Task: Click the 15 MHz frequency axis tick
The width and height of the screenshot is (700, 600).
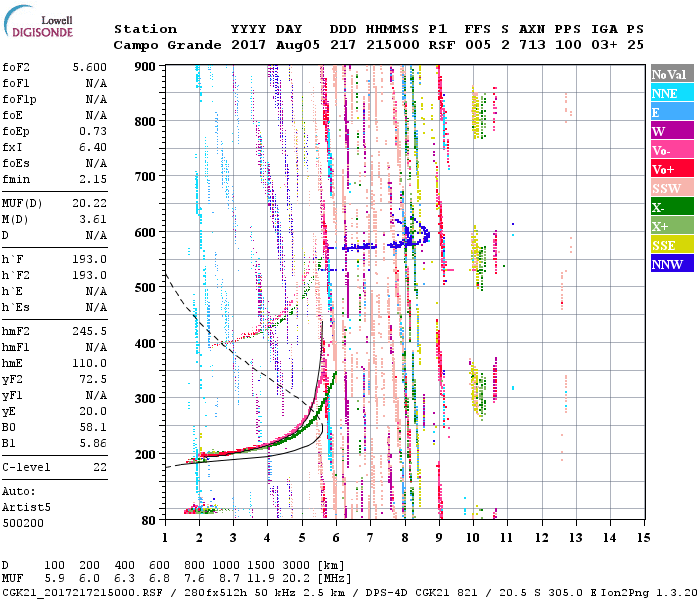Action: pos(642,537)
